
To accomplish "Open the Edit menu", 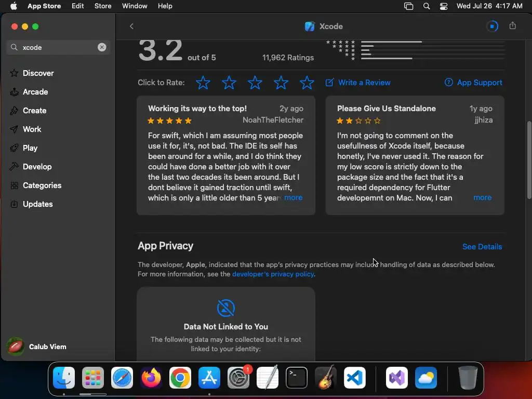I will tap(78, 6).
